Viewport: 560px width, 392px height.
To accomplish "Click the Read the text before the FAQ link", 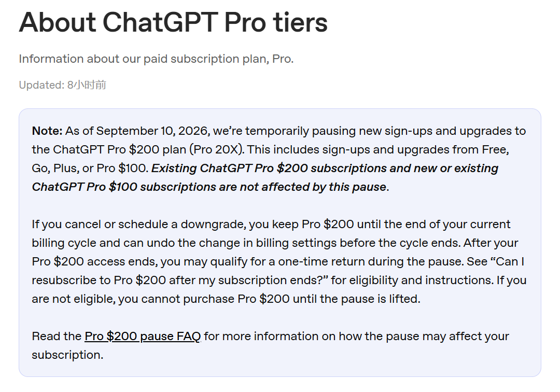I will [57, 337].
